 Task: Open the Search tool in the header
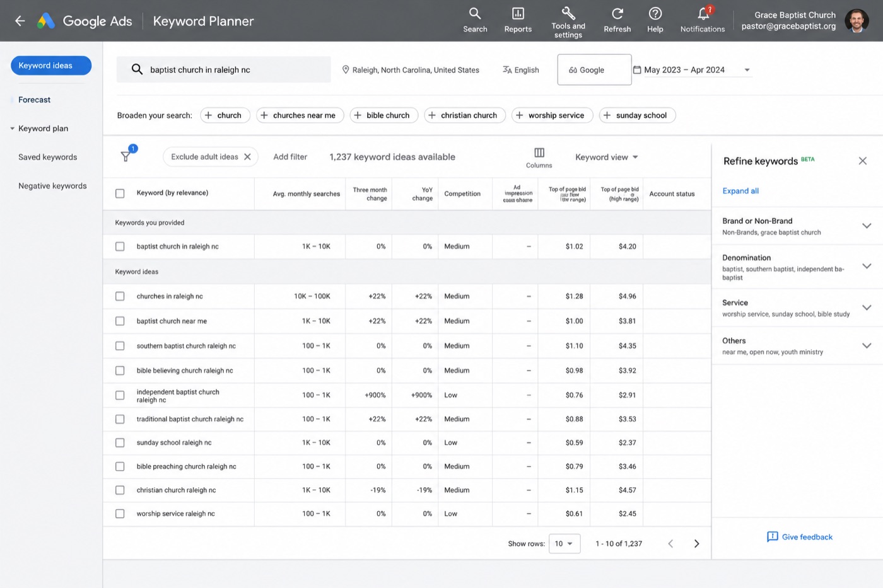pos(475,20)
